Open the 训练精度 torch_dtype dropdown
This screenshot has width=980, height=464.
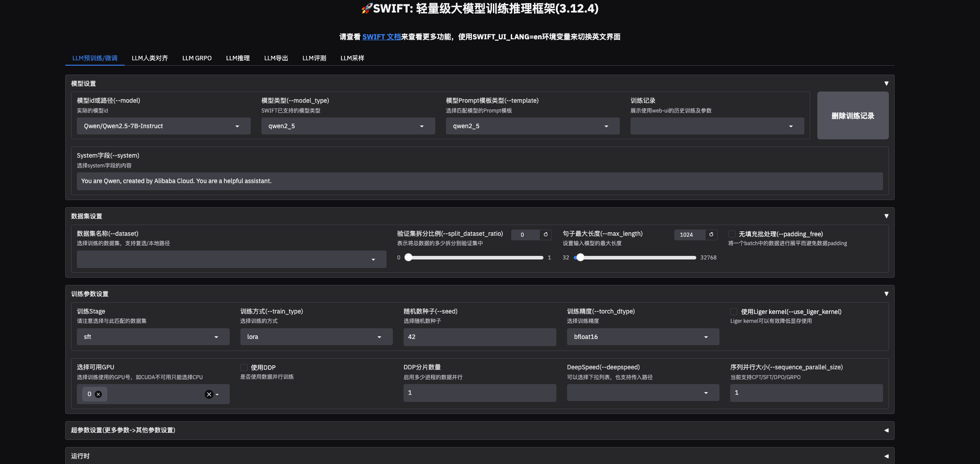point(643,337)
